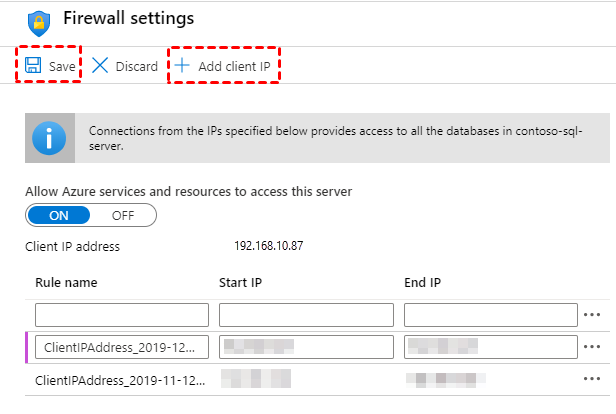Edit End IP of ClientIPAddress_2019-12 rule
Image resolution: width=616 pixels, height=414 pixels.
pyautogui.click(x=491, y=347)
